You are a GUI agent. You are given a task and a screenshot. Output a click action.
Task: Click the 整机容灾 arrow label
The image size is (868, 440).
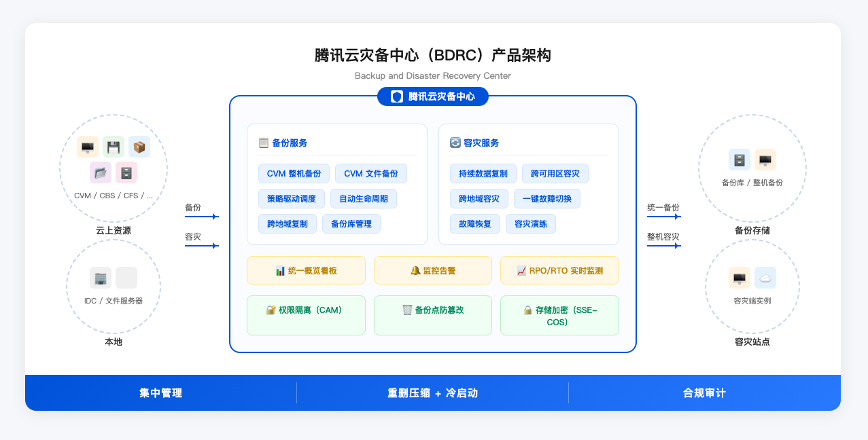pyautogui.click(x=663, y=236)
